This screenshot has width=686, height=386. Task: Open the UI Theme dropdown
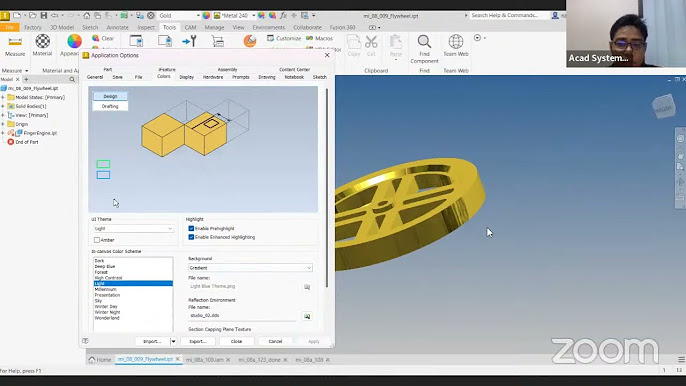[133, 228]
